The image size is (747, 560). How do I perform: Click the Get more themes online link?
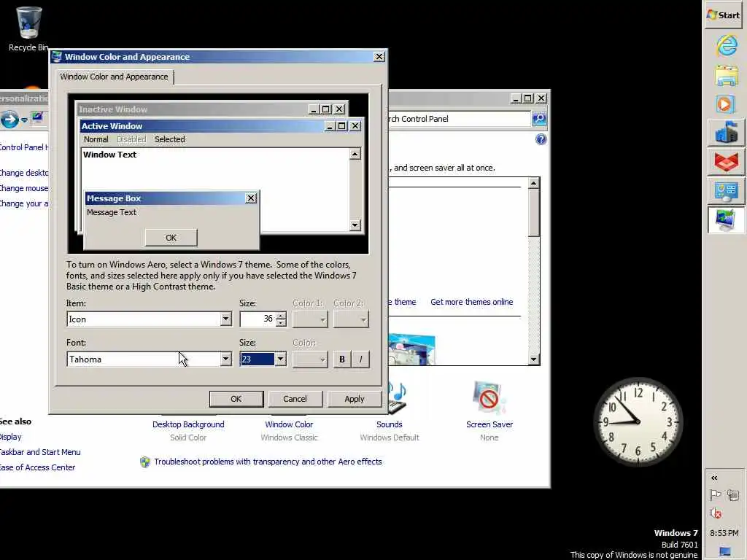(472, 302)
